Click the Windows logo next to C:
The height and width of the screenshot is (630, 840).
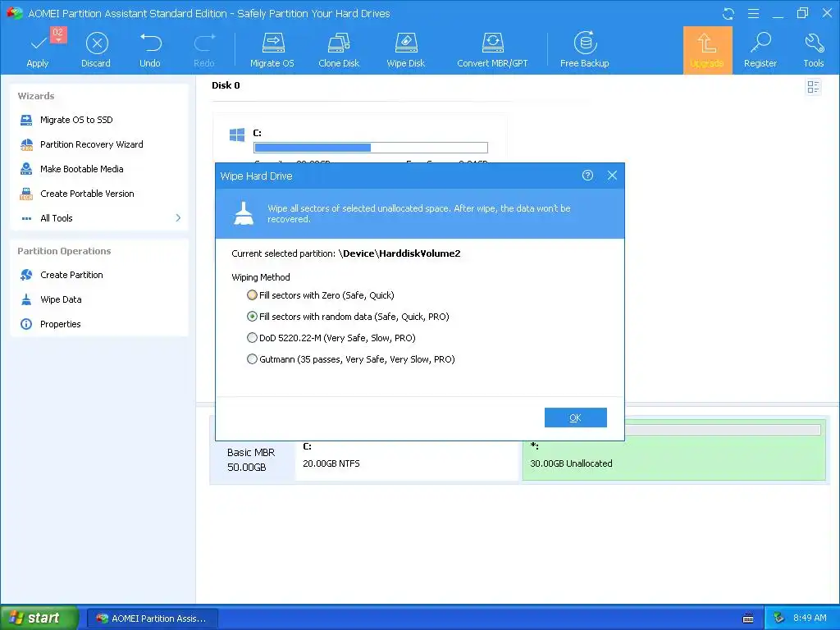(237, 135)
